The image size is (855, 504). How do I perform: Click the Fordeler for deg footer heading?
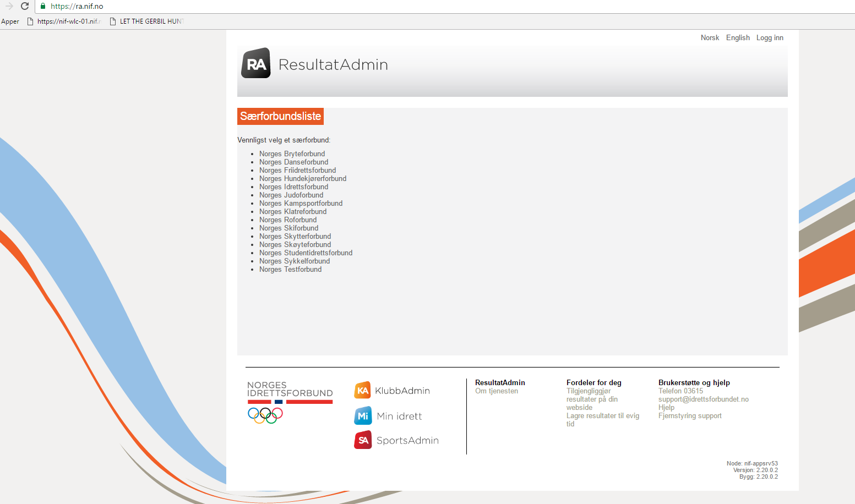click(x=593, y=382)
